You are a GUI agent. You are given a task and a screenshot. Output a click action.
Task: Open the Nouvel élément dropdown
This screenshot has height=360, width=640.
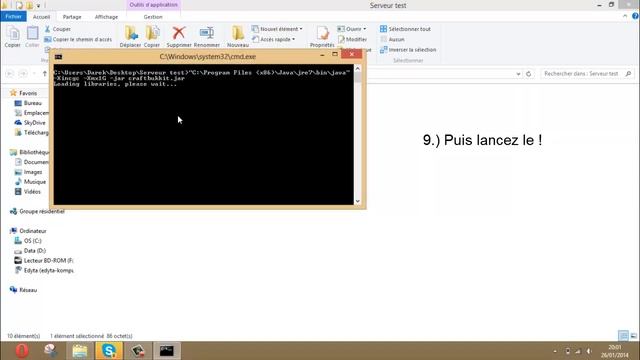pos(277,29)
